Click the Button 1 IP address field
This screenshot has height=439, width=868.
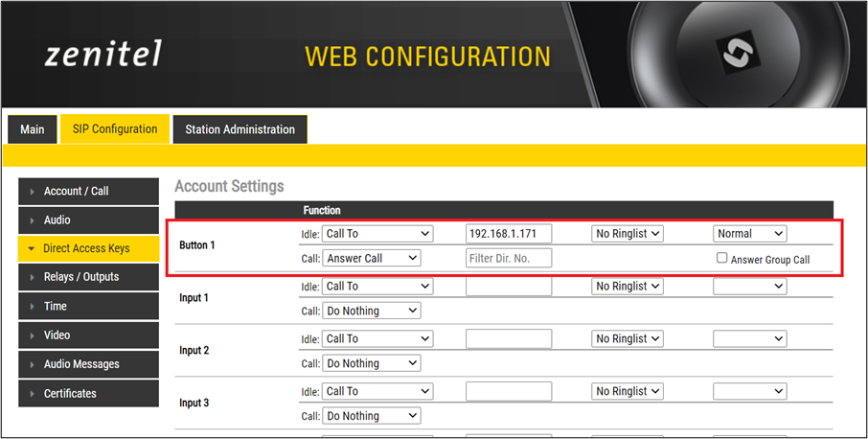(509, 234)
